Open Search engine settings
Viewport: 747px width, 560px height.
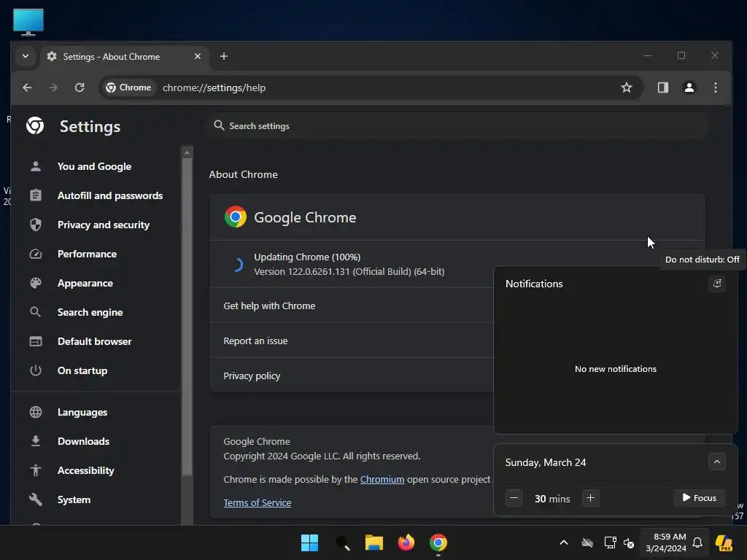point(90,312)
